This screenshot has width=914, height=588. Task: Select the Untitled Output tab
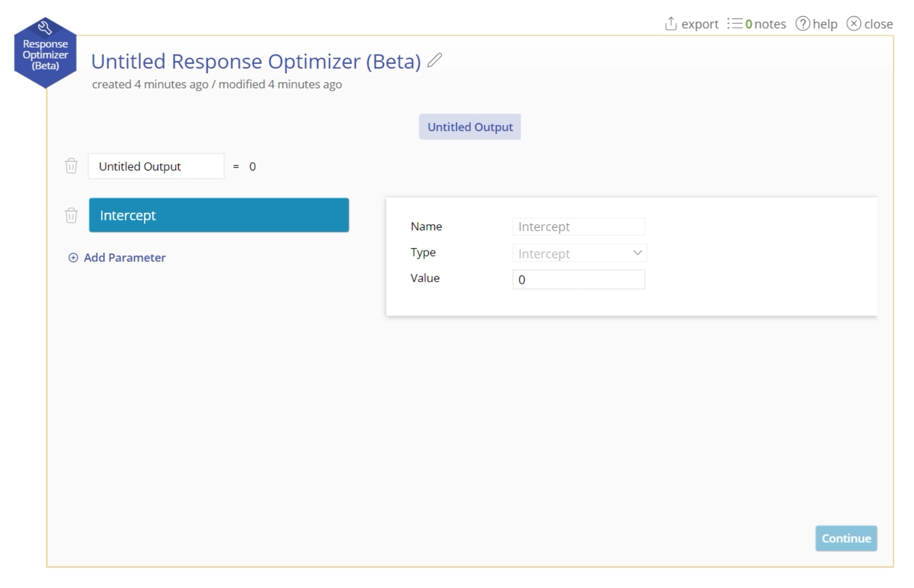tap(470, 127)
